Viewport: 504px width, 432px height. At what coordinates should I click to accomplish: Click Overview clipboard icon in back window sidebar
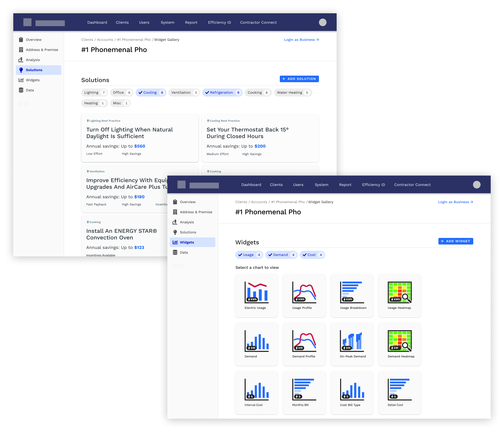pos(21,40)
